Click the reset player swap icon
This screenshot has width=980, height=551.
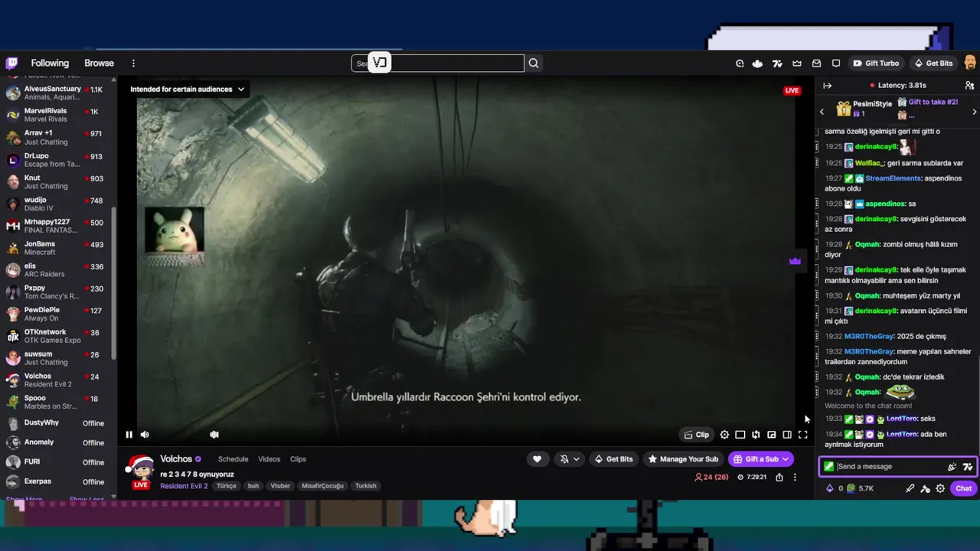(x=756, y=435)
